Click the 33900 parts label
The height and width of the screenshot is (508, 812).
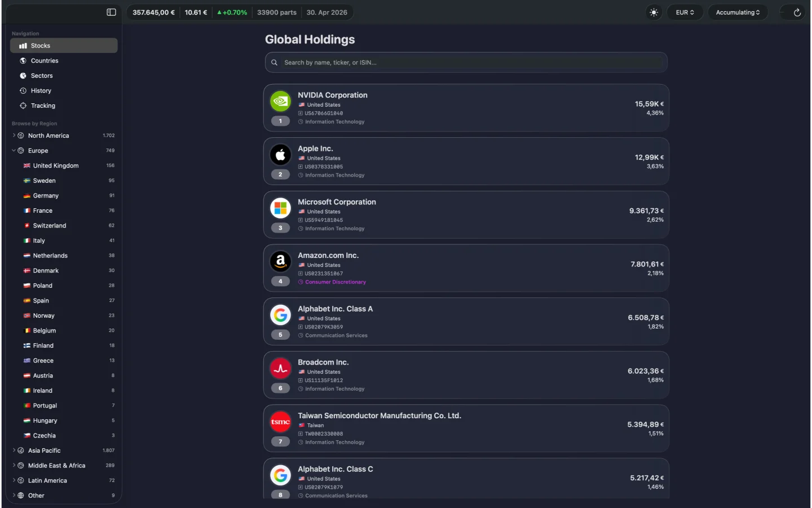[276, 12]
